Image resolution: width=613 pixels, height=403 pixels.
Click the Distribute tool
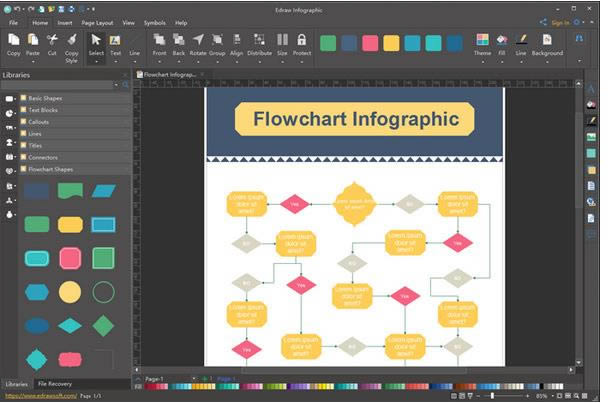click(x=259, y=44)
